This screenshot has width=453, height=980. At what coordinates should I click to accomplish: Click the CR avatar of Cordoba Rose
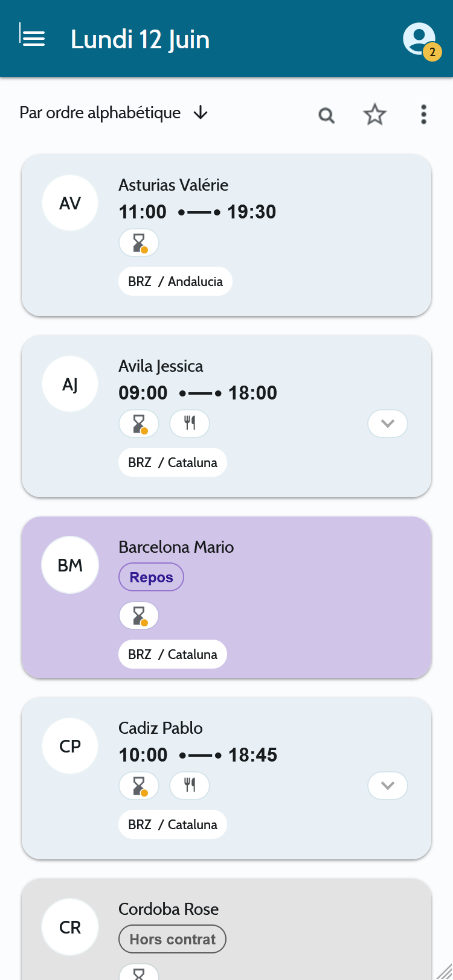coord(70,927)
